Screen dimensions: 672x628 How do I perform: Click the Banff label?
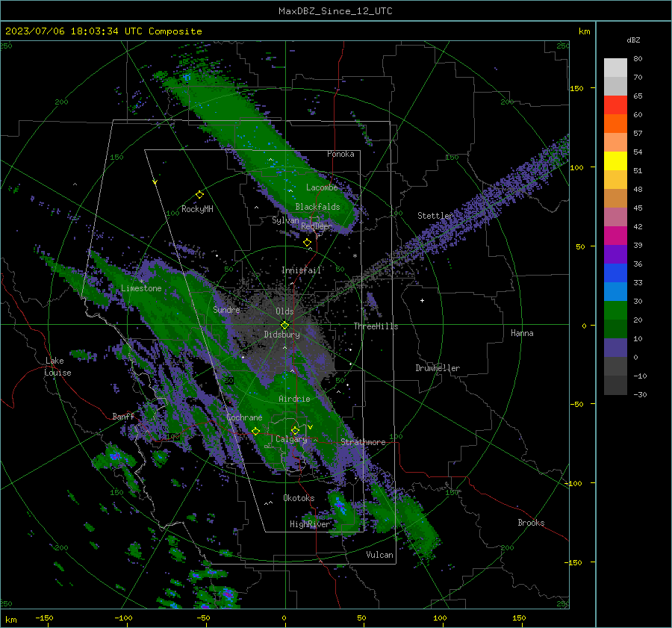tap(123, 416)
